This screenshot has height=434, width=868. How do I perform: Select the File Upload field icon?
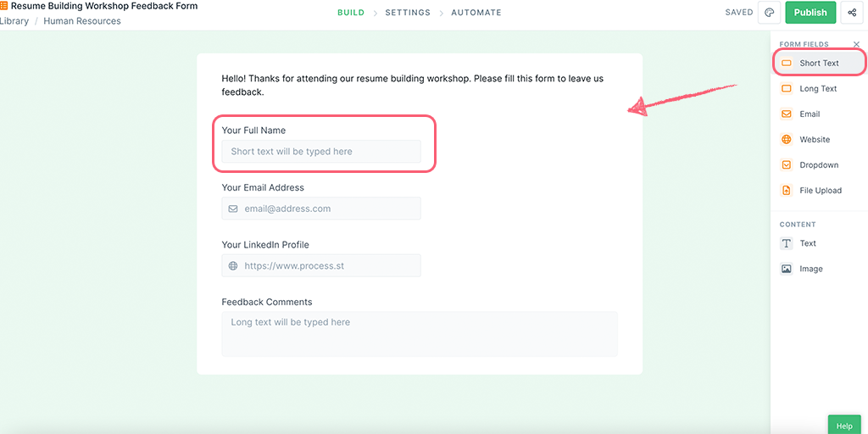pyautogui.click(x=786, y=191)
